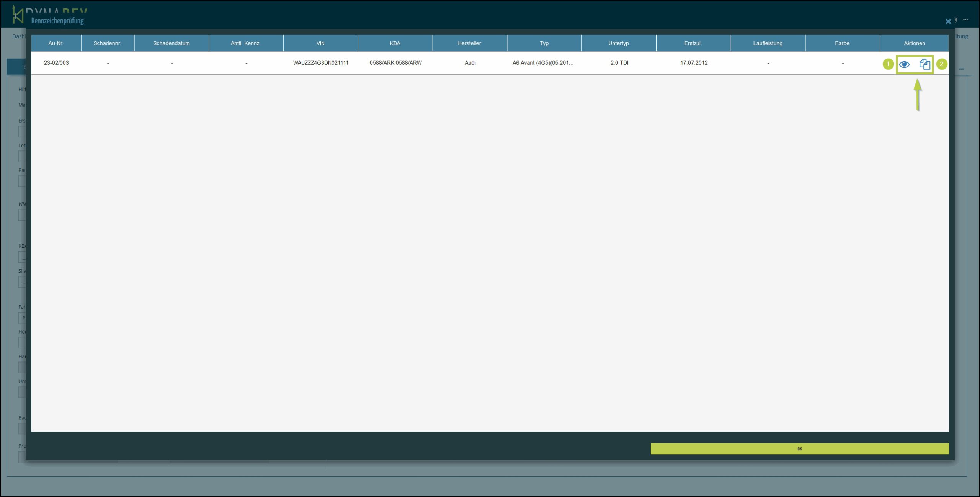Click the copy vehicle data icon
The width and height of the screenshot is (980, 497).
click(924, 64)
